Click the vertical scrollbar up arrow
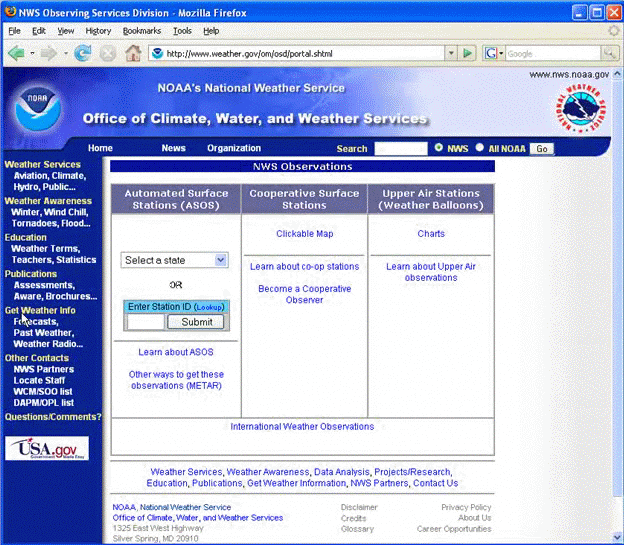 tap(617, 74)
